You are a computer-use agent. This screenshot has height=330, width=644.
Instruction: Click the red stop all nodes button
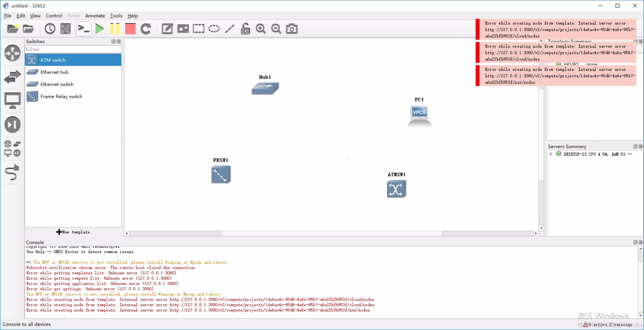tap(130, 29)
